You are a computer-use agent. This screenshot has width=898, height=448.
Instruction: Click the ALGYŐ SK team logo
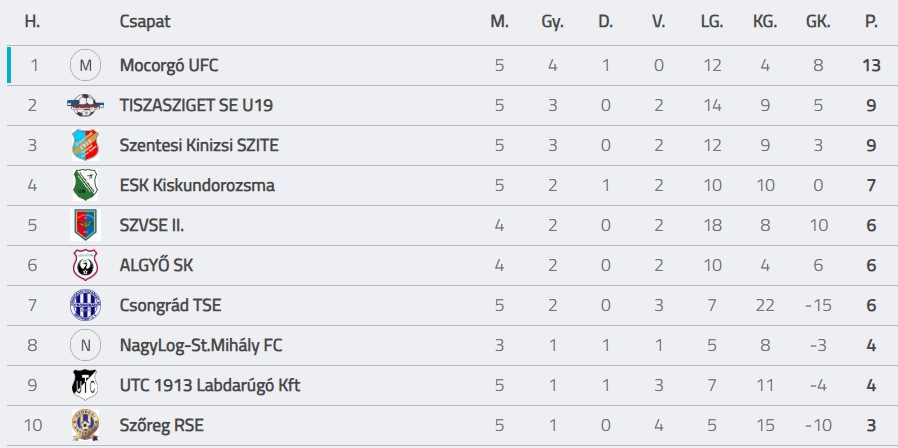tap(85, 265)
